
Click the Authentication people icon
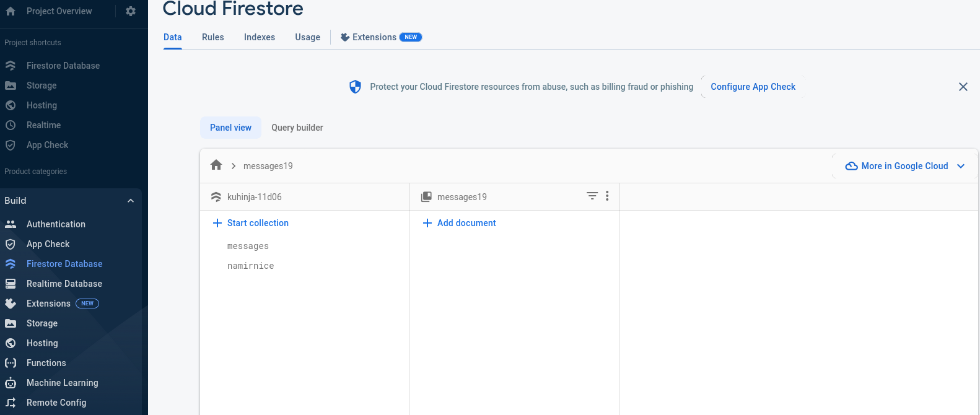click(x=11, y=224)
